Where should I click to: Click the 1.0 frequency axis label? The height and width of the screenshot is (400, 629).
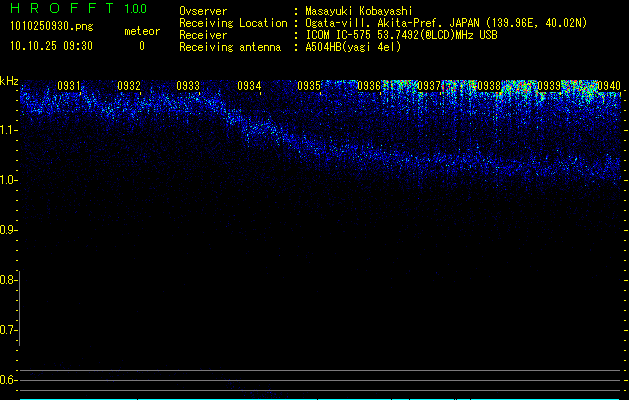(x=8, y=180)
